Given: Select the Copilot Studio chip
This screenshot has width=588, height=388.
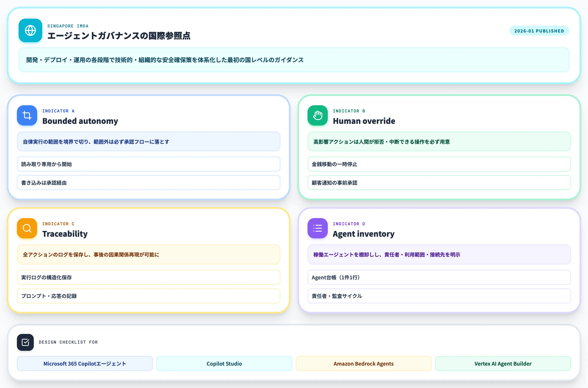Looking at the screenshot, I should [224, 363].
